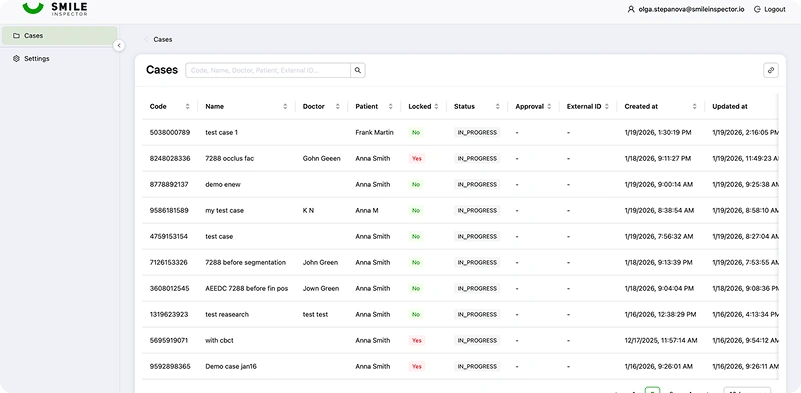Open the case named 7288 before segmentation
Screen dimensions: 801x393
coord(246,263)
